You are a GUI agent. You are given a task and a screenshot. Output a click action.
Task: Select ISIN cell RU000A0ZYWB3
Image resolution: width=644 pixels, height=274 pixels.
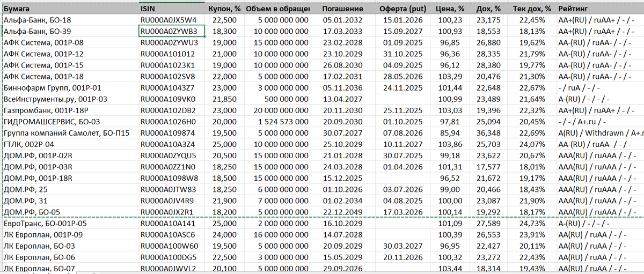tap(172, 32)
